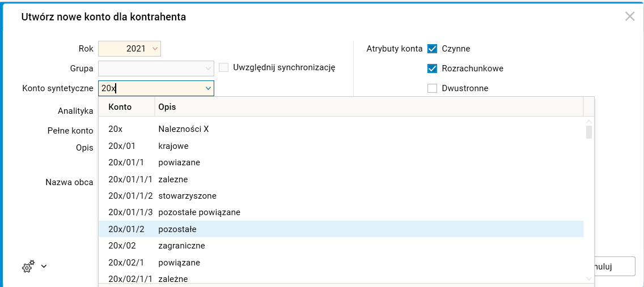The image size is (644, 287).
Task: Enable the Dwustronne checkbox
Action: click(433, 88)
